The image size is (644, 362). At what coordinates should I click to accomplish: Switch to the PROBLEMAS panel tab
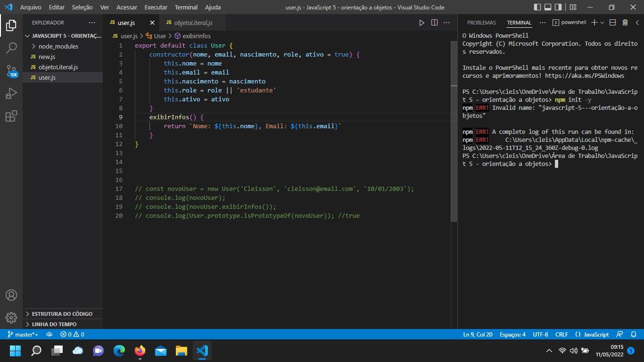click(481, 23)
